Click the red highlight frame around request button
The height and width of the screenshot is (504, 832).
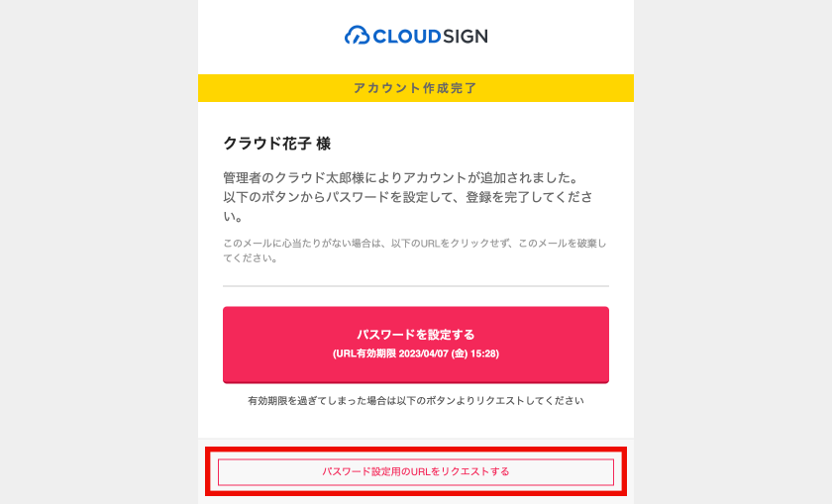415,452
